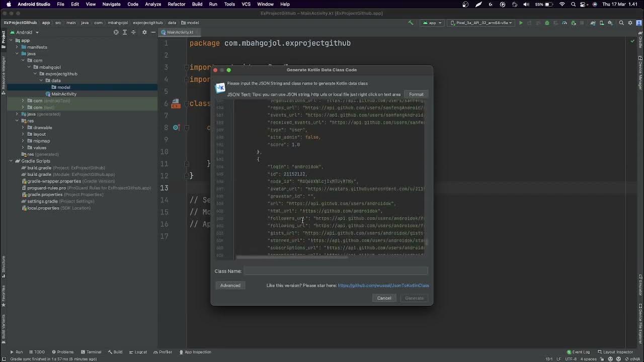Open the Logcat tool window tab
Image resolution: width=644 pixels, height=362 pixels.
(138, 352)
